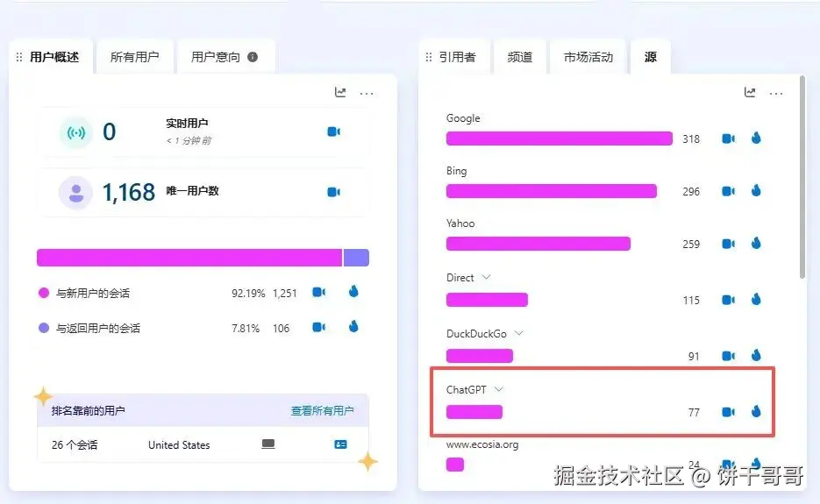Viewport: 820px width, 504px height.
Task: Click the scrollbar in the source card
Action: click(802, 177)
